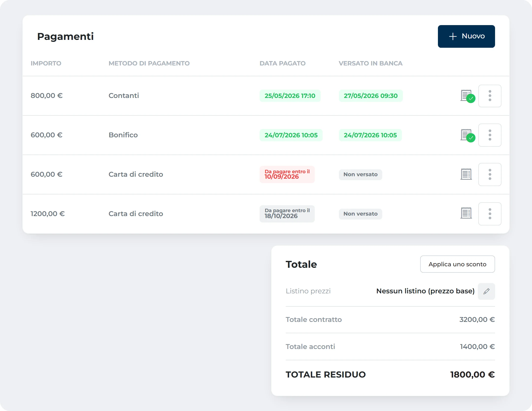This screenshot has width=532, height=411.
Task: Click the 25/05/2026 17:10 paid date badge
Action: [290, 96]
